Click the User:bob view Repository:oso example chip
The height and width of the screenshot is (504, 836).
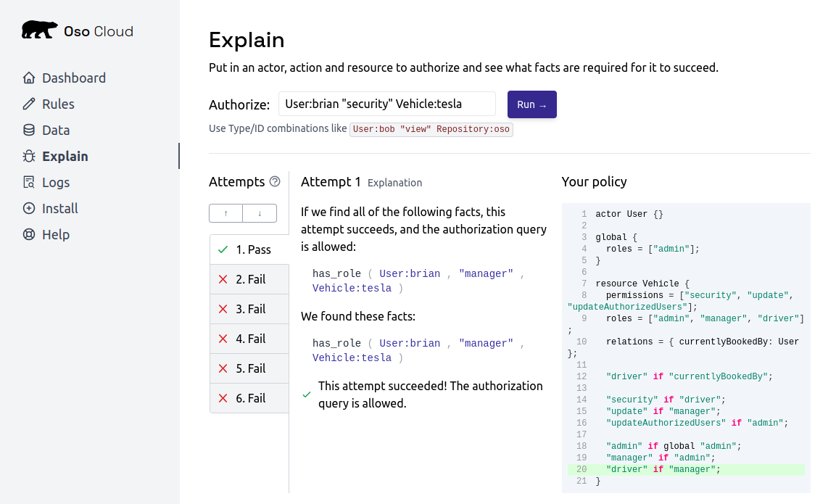click(x=431, y=129)
